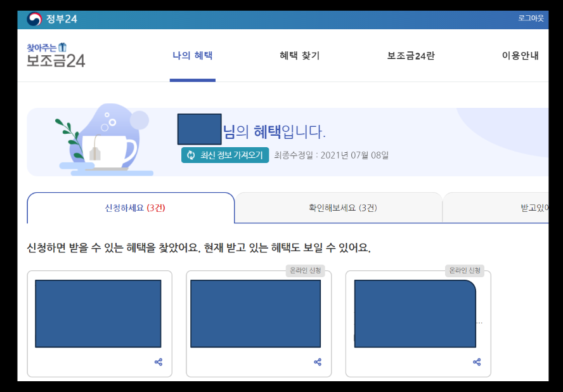Open the 보조금24 logo link
This screenshot has height=392, width=563.
[56, 55]
